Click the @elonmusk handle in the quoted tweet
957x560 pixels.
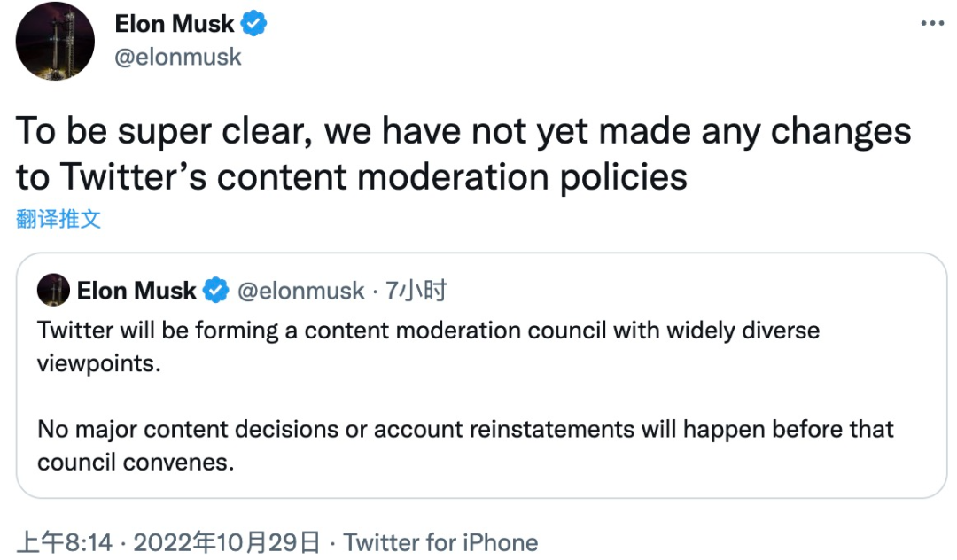click(300, 291)
